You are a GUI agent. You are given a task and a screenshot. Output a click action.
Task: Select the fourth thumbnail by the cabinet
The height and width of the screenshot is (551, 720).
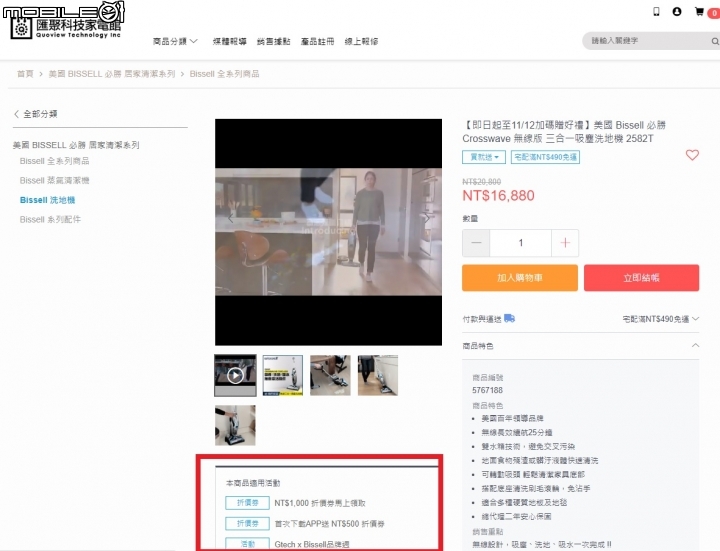point(378,375)
